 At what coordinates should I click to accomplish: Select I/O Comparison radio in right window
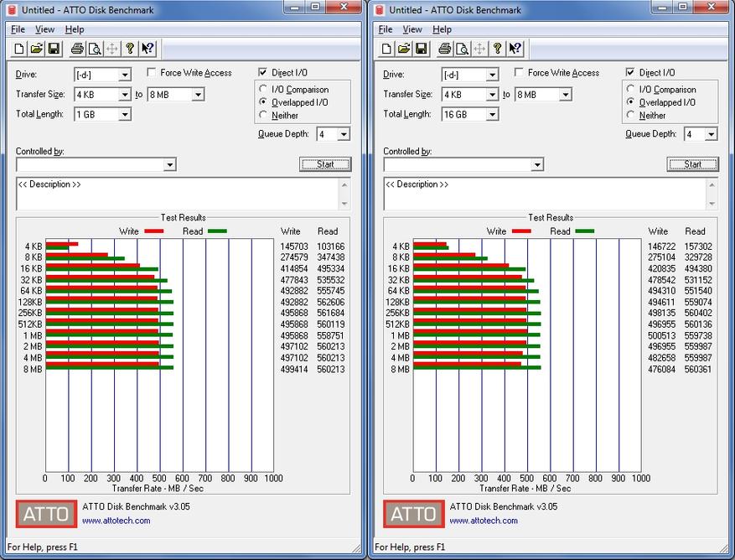click(630, 89)
